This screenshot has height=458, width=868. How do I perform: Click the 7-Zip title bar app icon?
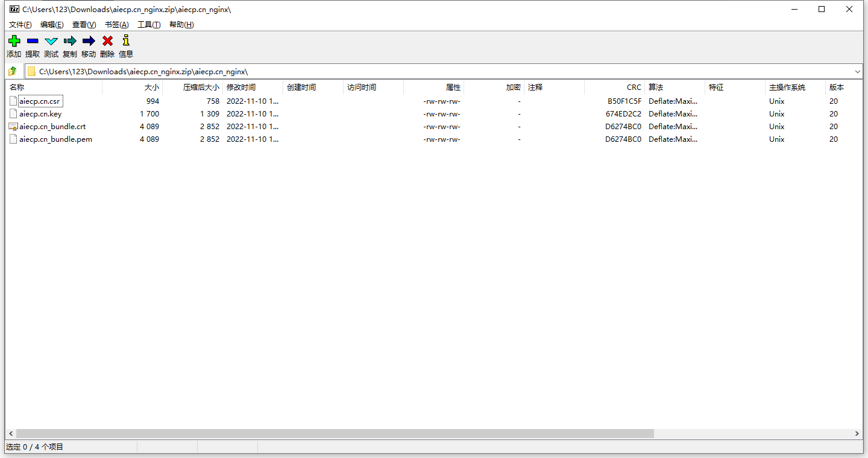point(14,9)
